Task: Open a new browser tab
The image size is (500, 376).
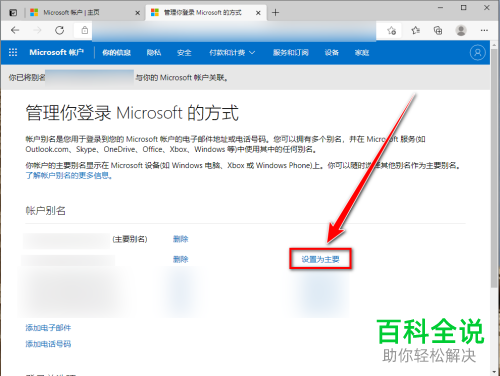Action: pyautogui.click(x=275, y=13)
